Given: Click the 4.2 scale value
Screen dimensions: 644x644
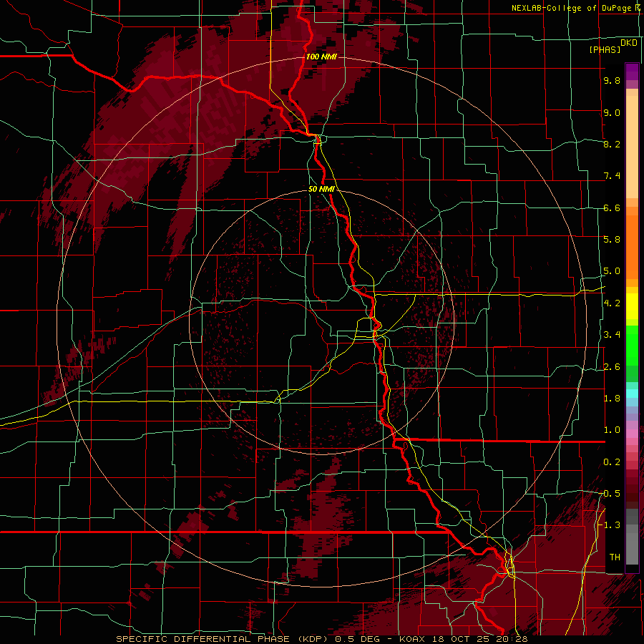Looking at the screenshot, I should tap(612, 303).
